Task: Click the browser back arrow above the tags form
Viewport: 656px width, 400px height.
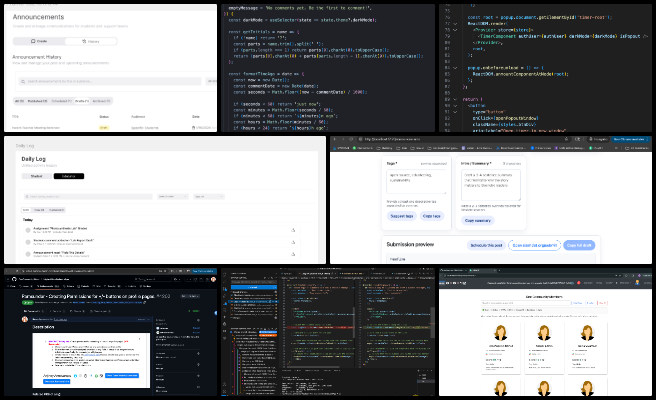Action: click(336, 139)
